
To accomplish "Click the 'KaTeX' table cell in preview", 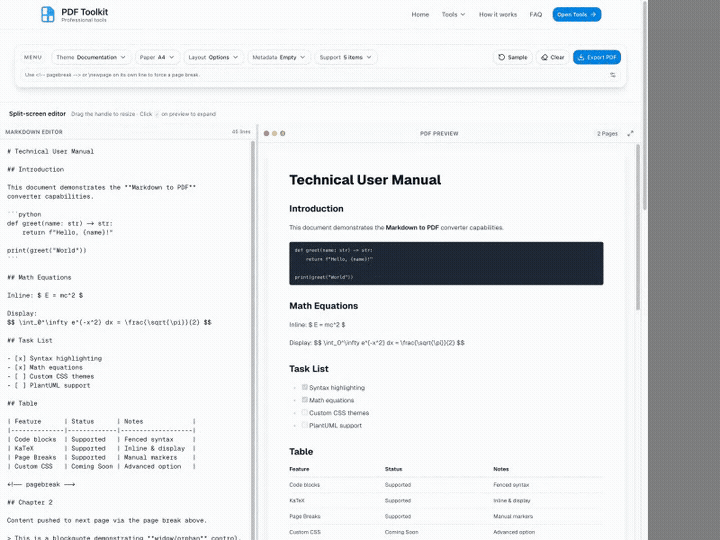I will click(x=297, y=501).
